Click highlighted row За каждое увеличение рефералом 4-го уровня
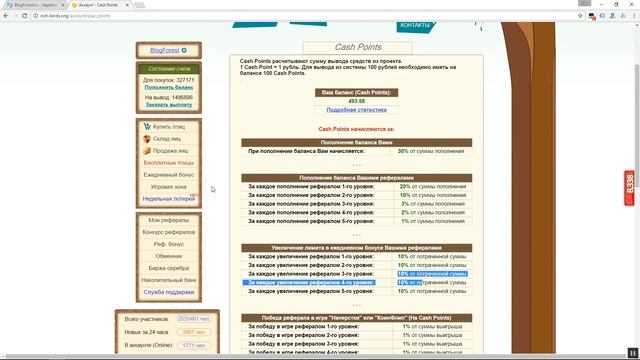 coord(356,282)
